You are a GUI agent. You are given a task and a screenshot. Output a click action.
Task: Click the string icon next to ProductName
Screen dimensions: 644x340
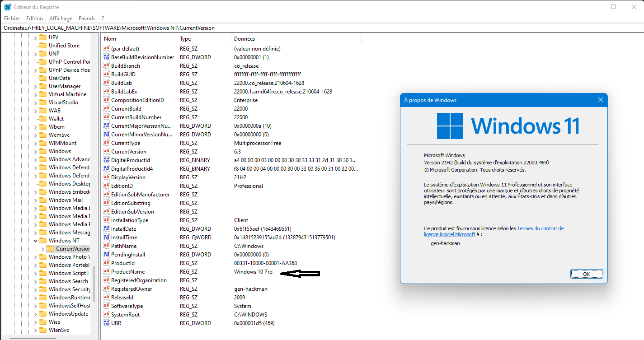pos(107,272)
